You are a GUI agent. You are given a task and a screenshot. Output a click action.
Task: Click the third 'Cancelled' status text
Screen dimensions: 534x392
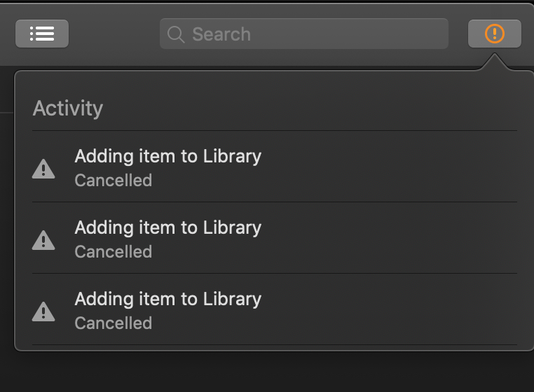(113, 323)
